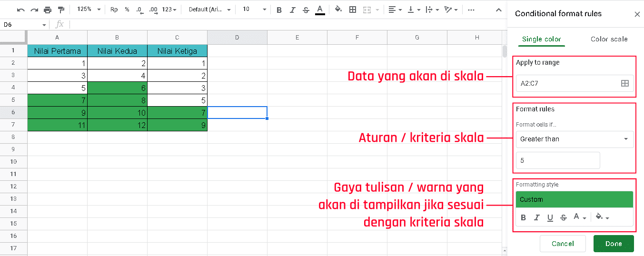Open fill color picker in toolbar

(x=338, y=10)
